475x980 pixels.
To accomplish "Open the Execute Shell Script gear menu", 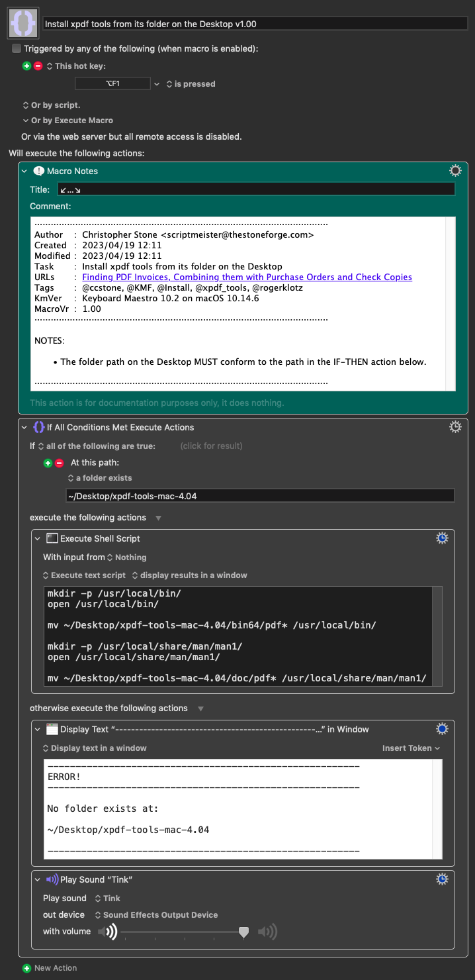I will pos(443,538).
